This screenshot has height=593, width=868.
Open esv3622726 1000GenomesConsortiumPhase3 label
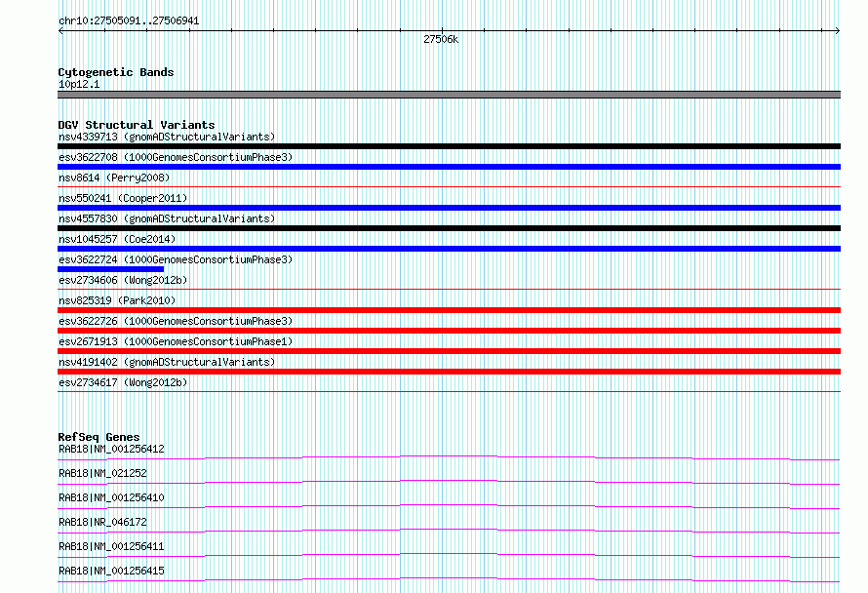tap(176, 321)
